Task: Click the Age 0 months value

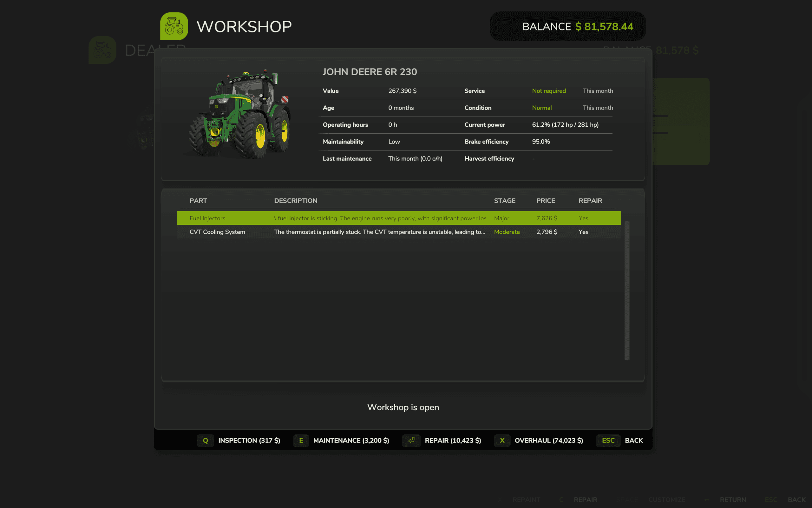Action: click(401, 108)
